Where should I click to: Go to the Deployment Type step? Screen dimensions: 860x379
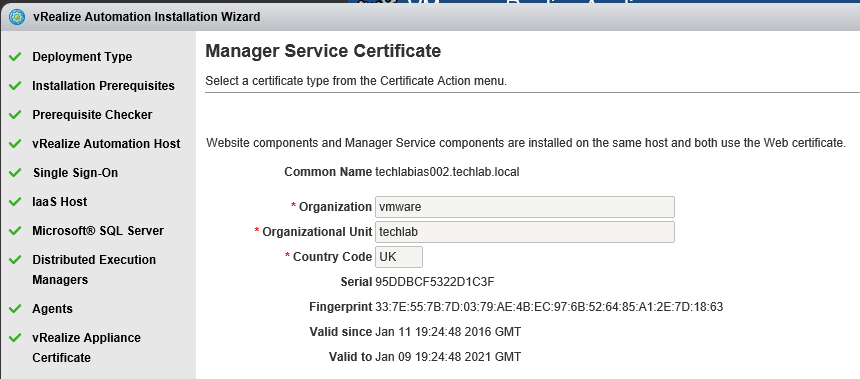tap(82, 57)
